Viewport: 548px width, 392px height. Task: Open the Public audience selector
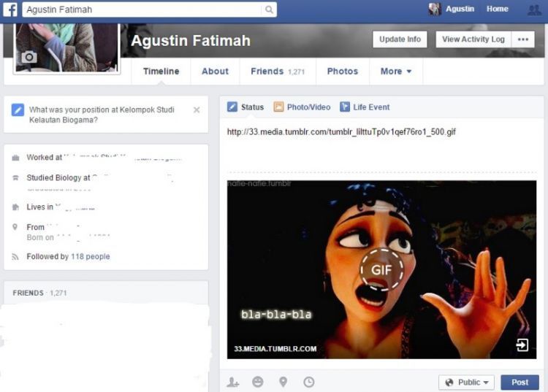(x=467, y=383)
